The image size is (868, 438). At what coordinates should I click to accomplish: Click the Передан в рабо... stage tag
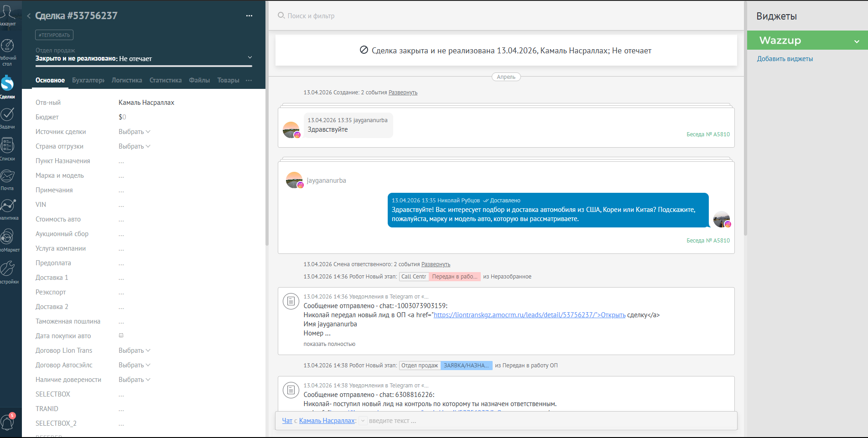[x=455, y=277]
